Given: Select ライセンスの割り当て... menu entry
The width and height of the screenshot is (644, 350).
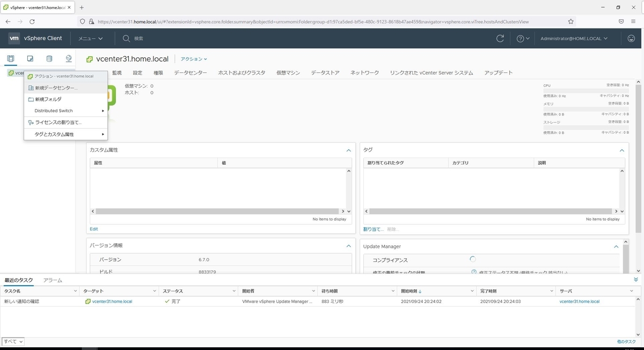Looking at the screenshot, I should click(x=65, y=122).
